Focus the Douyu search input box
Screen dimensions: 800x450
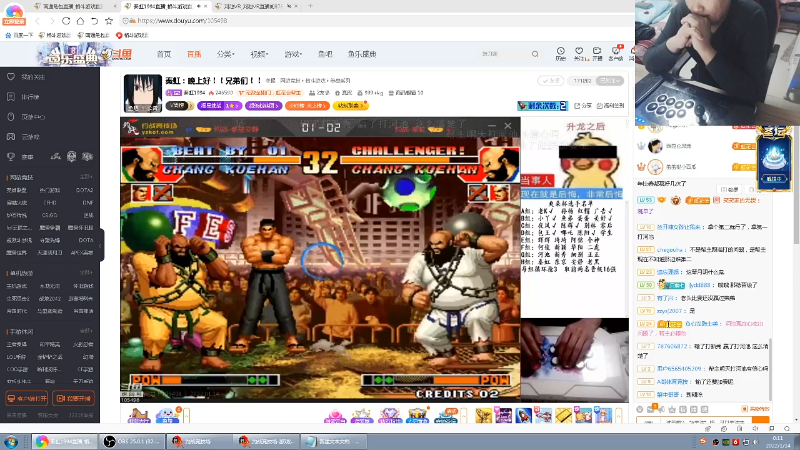504,54
